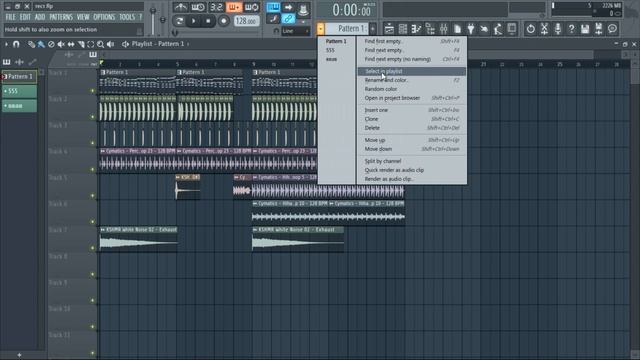Open menu of first KSHMR White Noise clip
The height and width of the screenshot is (360, 640).
(x=103, y=230)
